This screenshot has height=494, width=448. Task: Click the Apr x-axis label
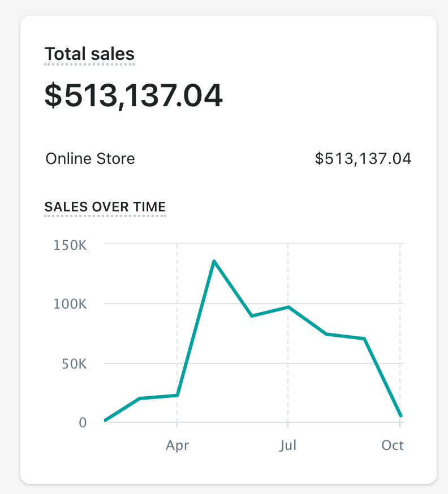177,445
